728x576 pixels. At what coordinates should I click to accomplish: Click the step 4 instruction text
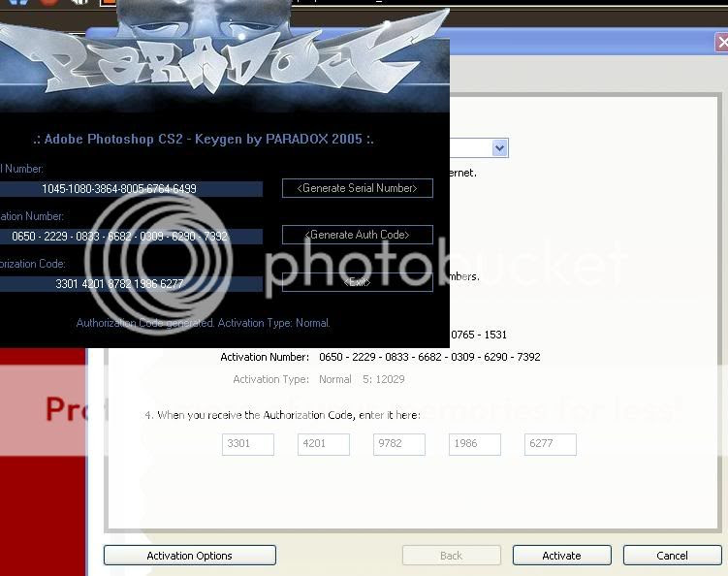pos(282,415)
